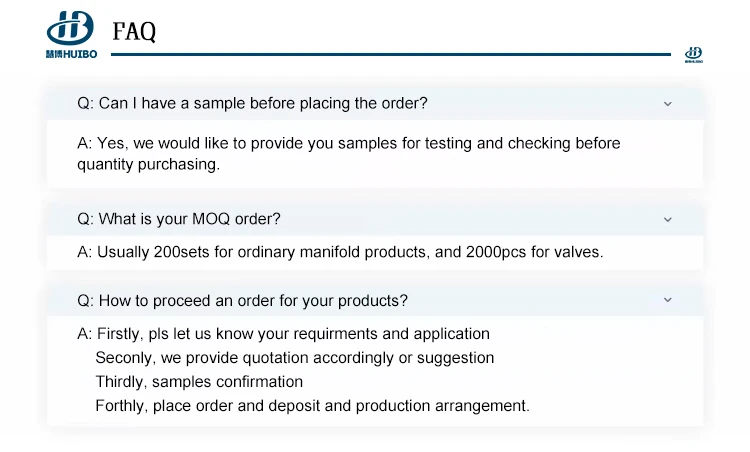
Task: Click the 'Firstly, pls let us know' line
Action: click(283, 333)
